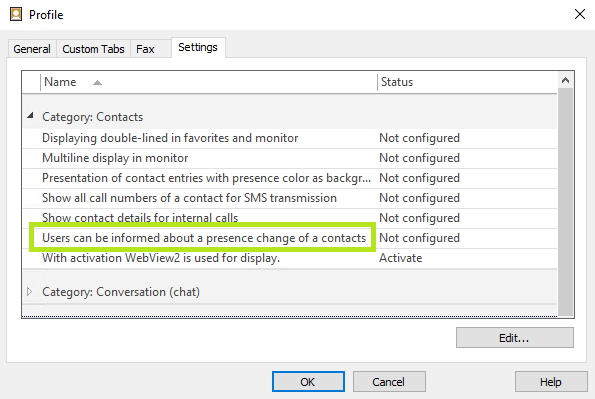Select WebView2 activation setting row

click(290, 258)
